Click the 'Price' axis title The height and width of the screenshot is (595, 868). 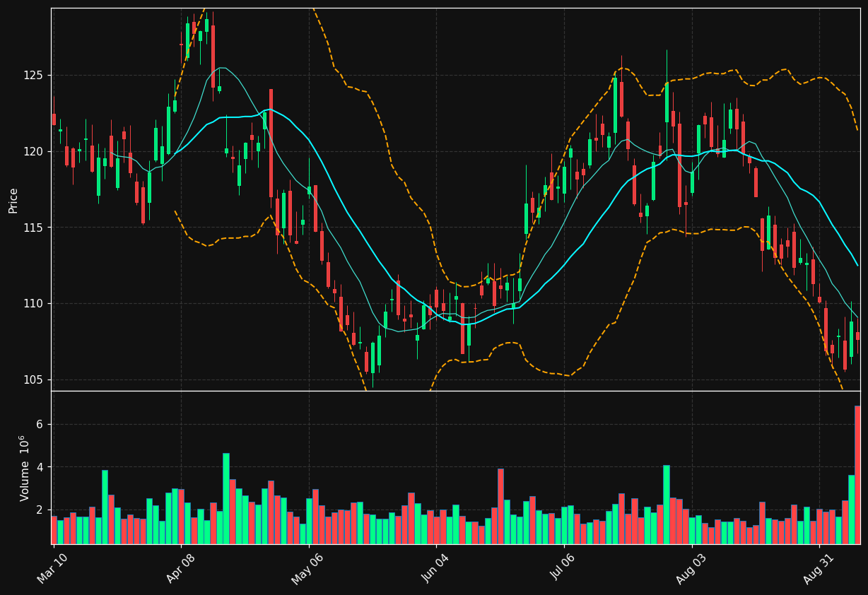(13, 200)
